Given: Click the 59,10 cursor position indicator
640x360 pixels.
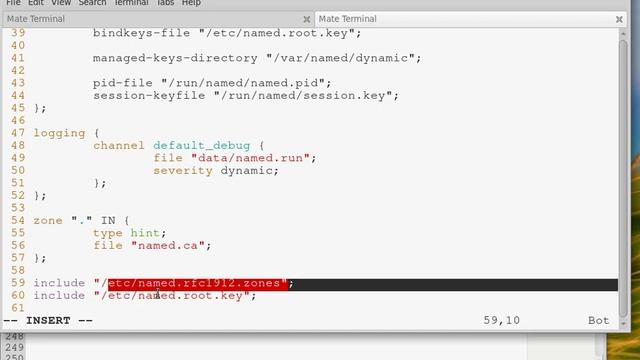Looking at the screenshot, I should pyautogui.click(x=502, y=320).
